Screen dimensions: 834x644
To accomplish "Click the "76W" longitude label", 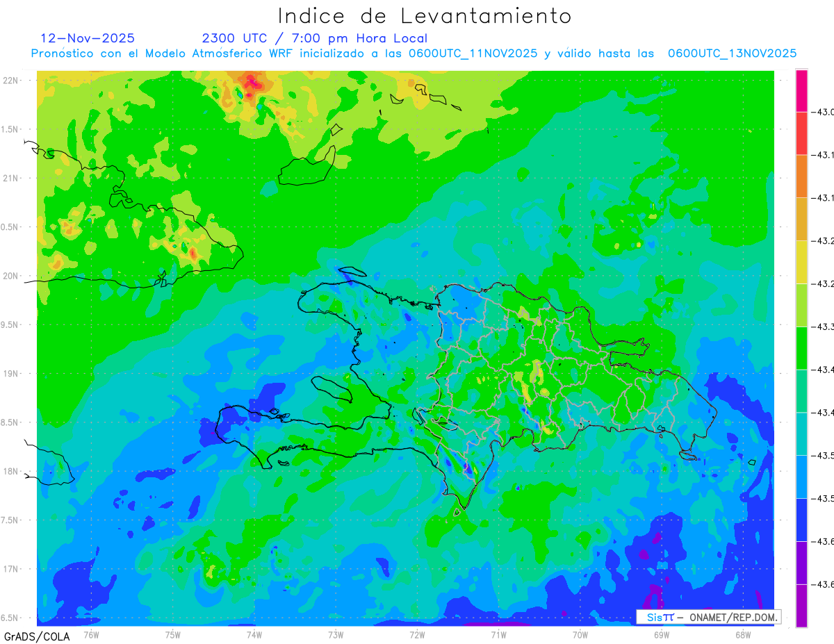I will pos(91,634).
